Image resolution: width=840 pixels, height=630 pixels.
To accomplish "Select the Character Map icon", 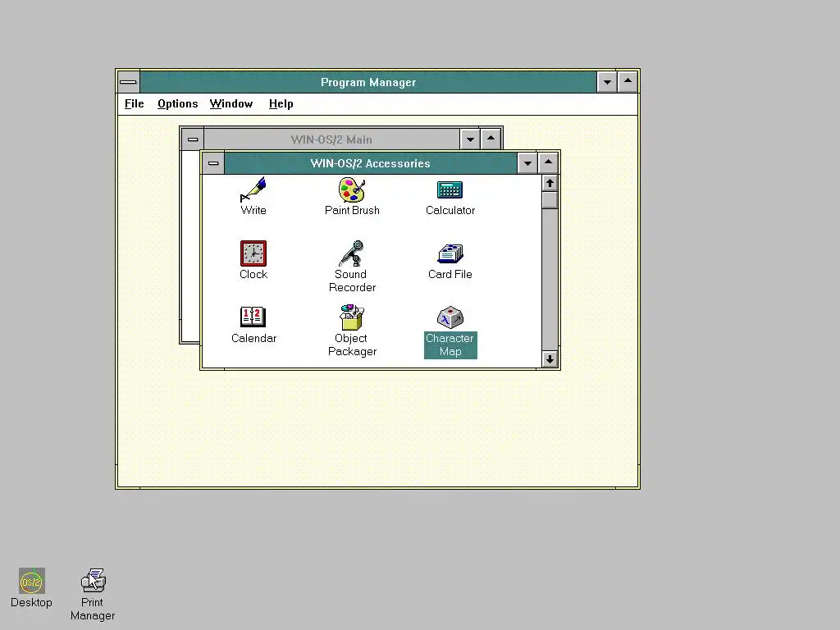I will tap(450, 317).
